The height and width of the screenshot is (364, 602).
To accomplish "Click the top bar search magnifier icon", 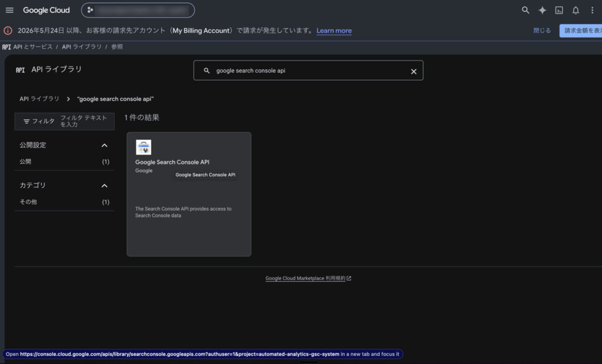I will tap(525, 11).
